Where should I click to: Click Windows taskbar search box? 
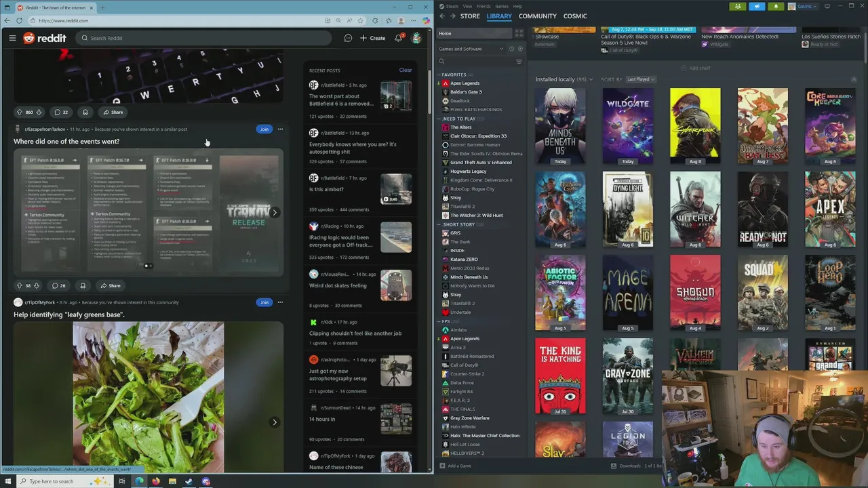[64, 481]
